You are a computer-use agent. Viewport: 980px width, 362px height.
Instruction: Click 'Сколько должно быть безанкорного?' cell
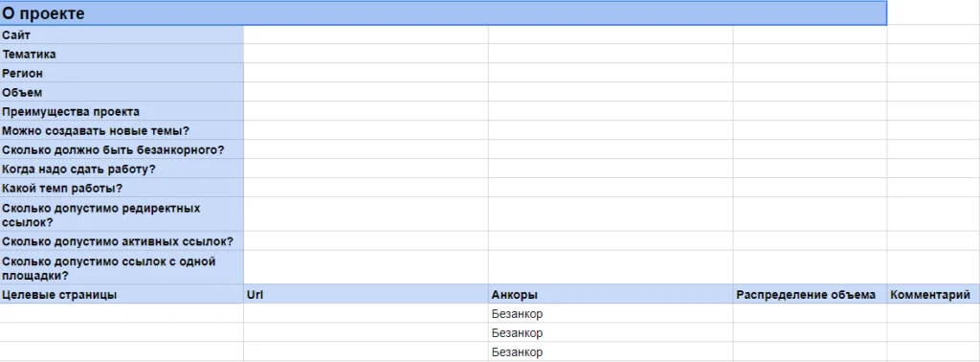(122, 149)
